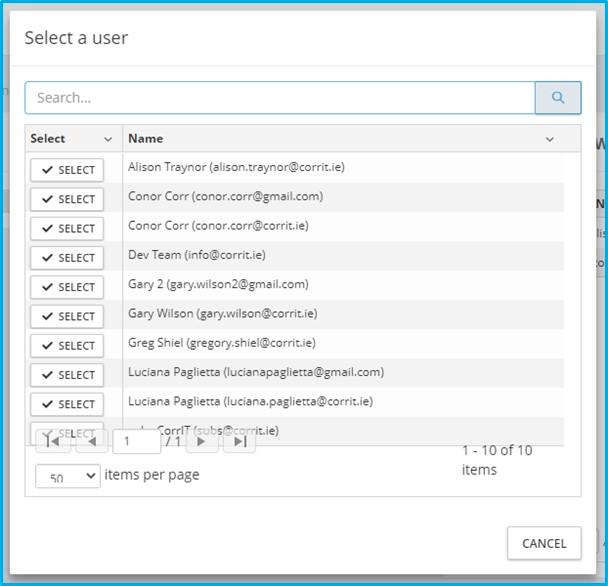The height and width of the screenshot is (586, 608).
Task: Select Greg Shiel user
Action: pos(67,345)
